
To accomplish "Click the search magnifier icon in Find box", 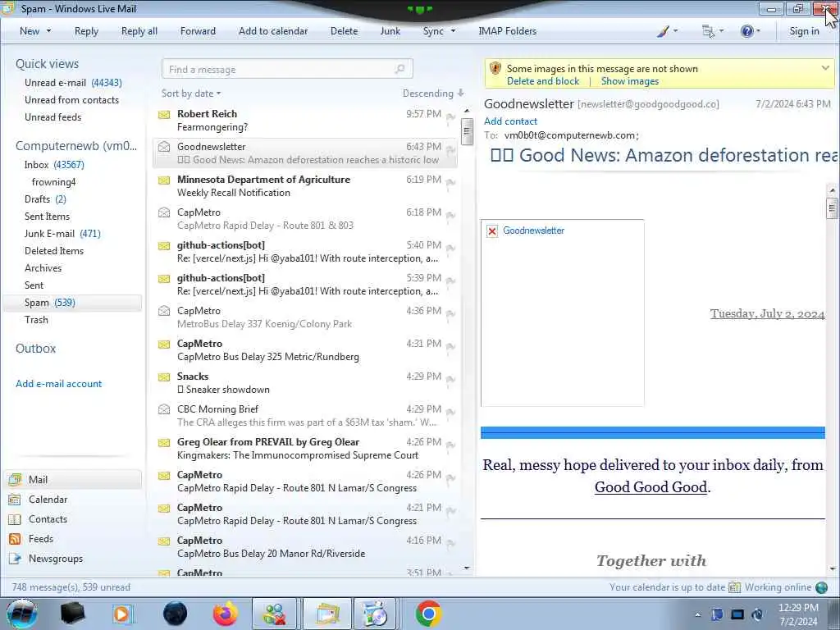I will tap(399, 69).
